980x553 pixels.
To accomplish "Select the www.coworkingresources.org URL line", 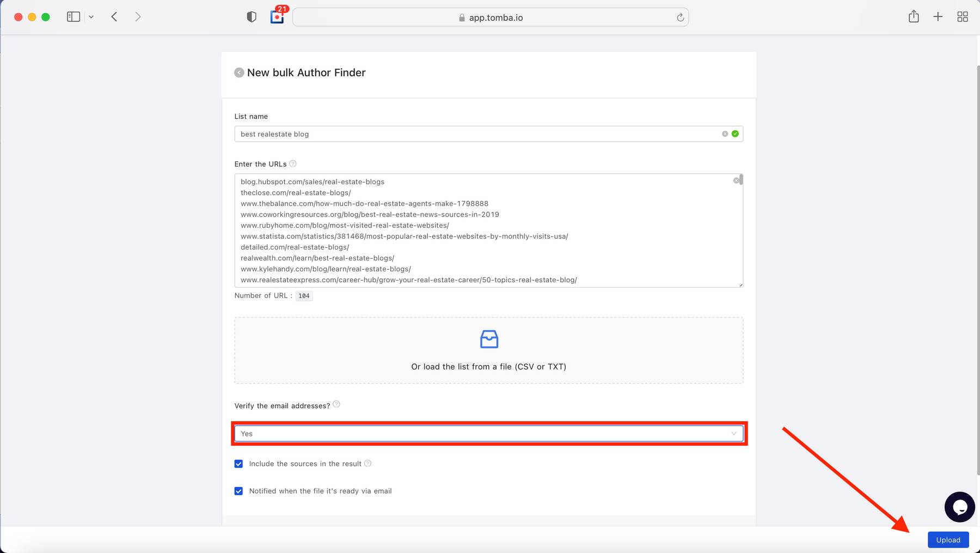I will coord(370,215).
